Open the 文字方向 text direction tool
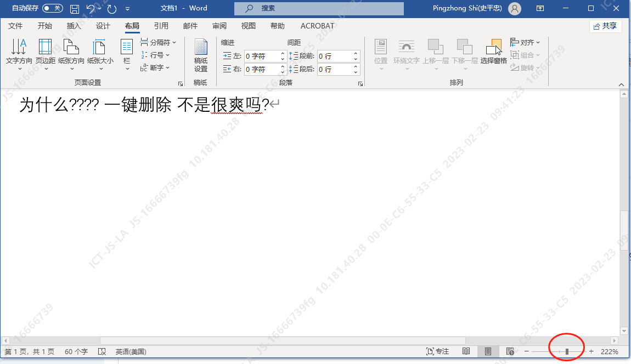 [x=19, y=54]
